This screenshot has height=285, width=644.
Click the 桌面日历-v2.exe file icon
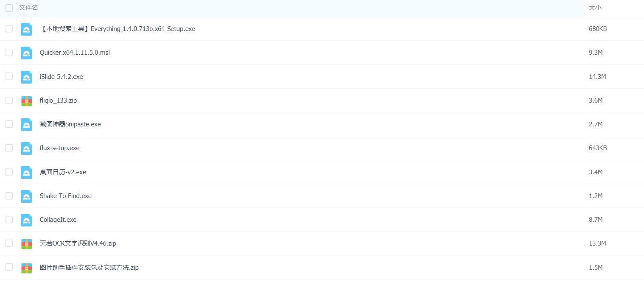point(26,172)
